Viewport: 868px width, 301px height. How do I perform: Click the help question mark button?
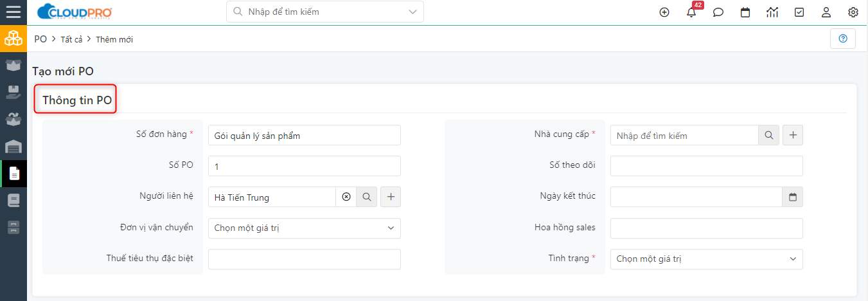click(843, 39)
